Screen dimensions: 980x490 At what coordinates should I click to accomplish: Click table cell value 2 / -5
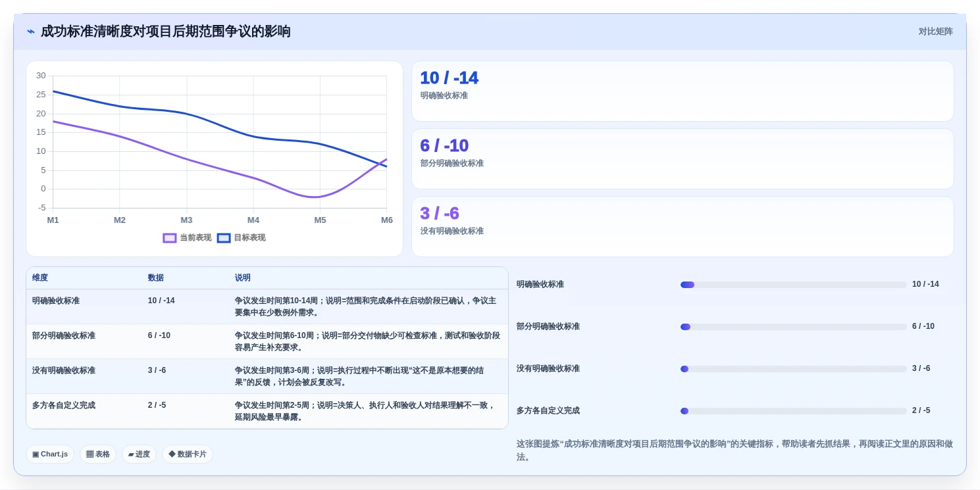click(157, 405)
